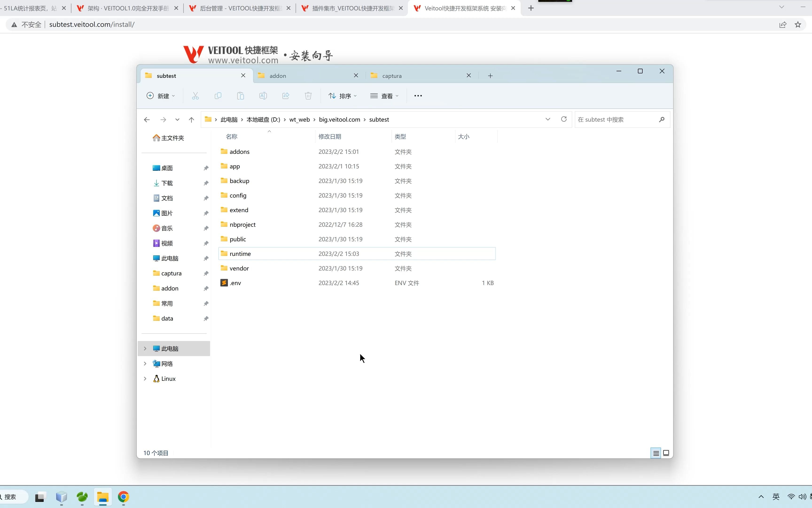The height and width of the screenshot is (508, 812).
Task: Select the .env file
Action: coord(357,283)
